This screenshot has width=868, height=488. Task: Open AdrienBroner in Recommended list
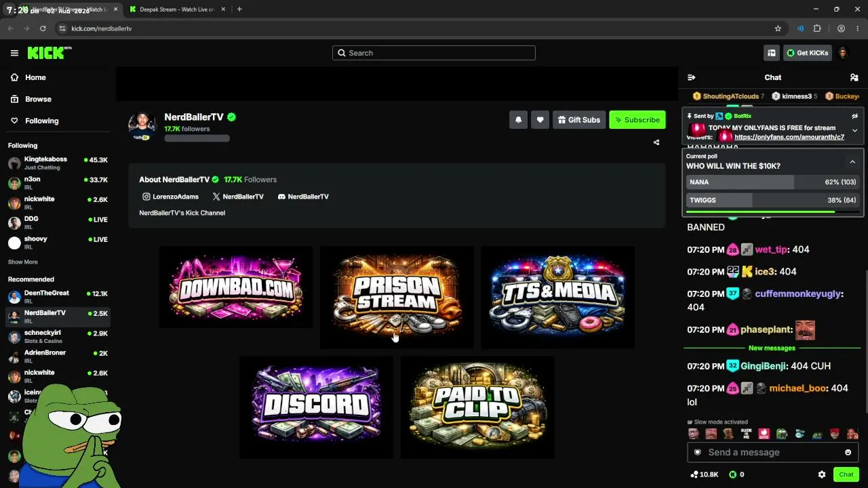point(58,357)
